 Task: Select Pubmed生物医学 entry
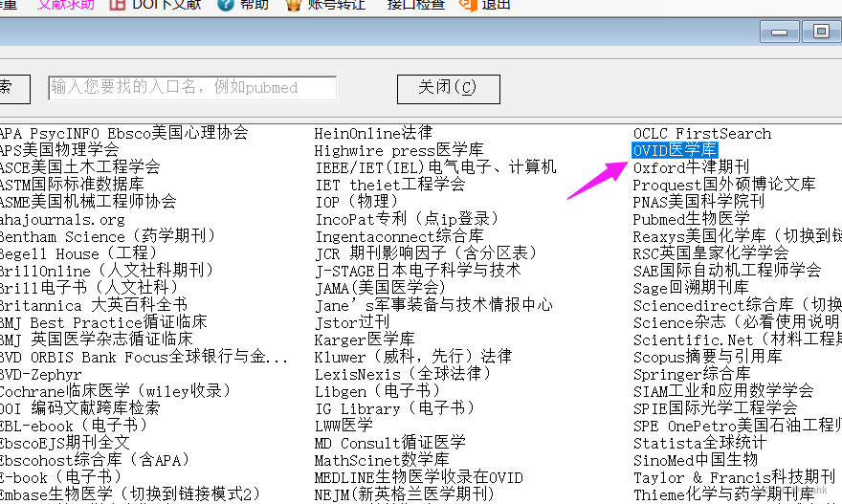click(691, 219)
